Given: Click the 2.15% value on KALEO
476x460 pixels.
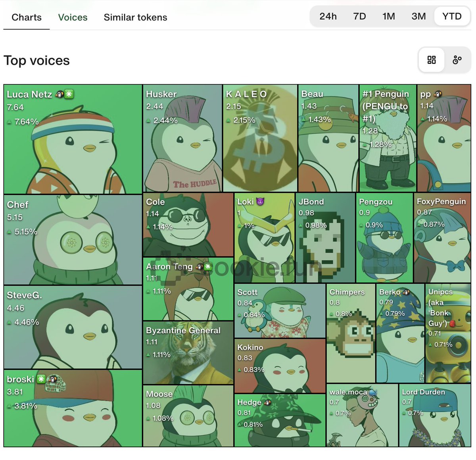Looking at the screenshot, I should pos(244,120).
